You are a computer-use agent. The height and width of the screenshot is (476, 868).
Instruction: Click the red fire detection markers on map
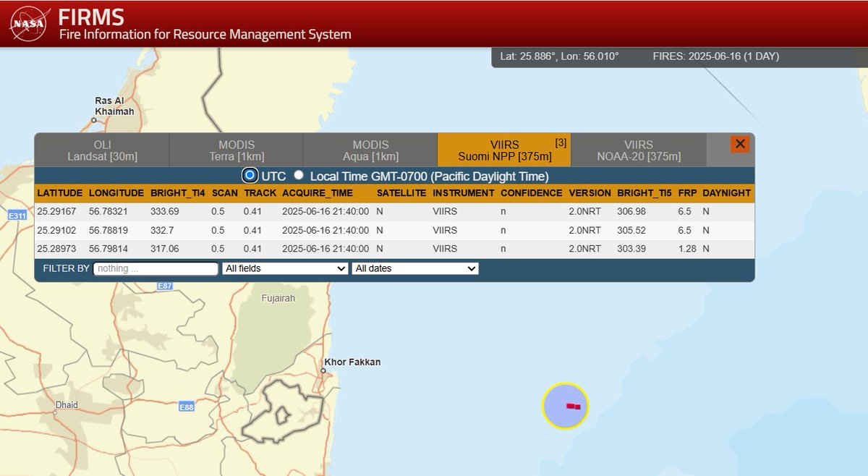[x=573, y=407]
